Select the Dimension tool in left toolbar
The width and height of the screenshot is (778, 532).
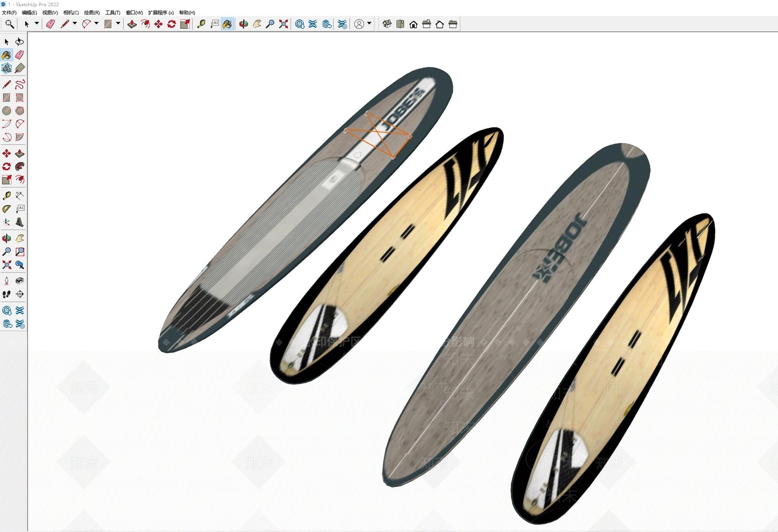click(19, 195)
